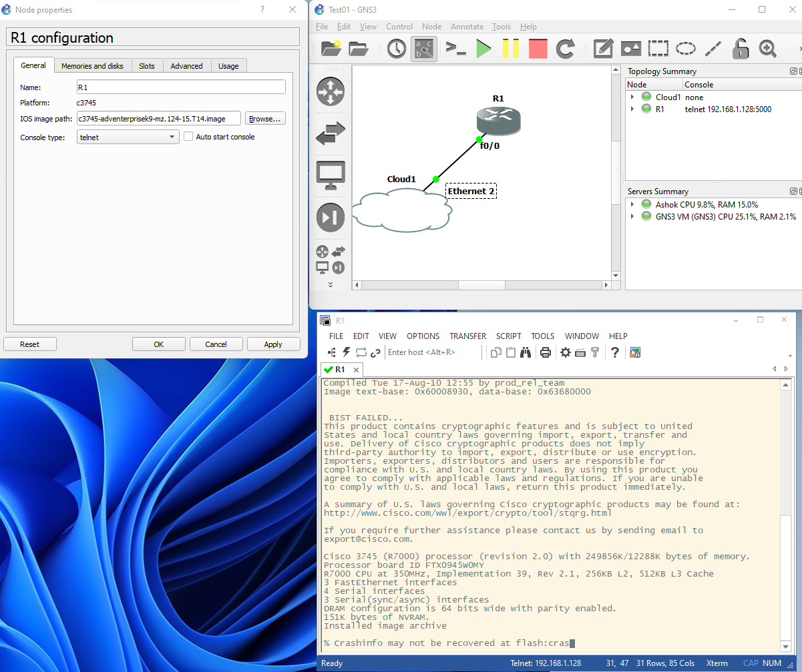Browse end devices monitor icon
The height and width of the screenshot is (672, 802).
[x=331, y=176]
